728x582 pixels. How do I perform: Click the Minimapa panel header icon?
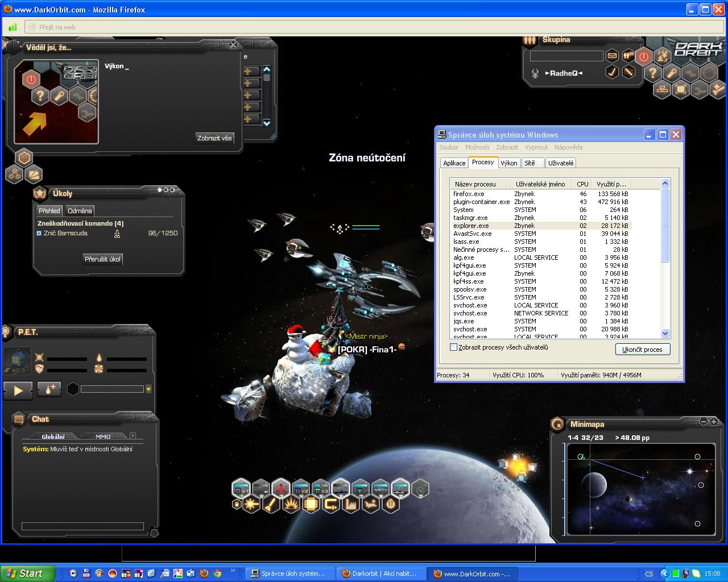[x=557, y=424]
